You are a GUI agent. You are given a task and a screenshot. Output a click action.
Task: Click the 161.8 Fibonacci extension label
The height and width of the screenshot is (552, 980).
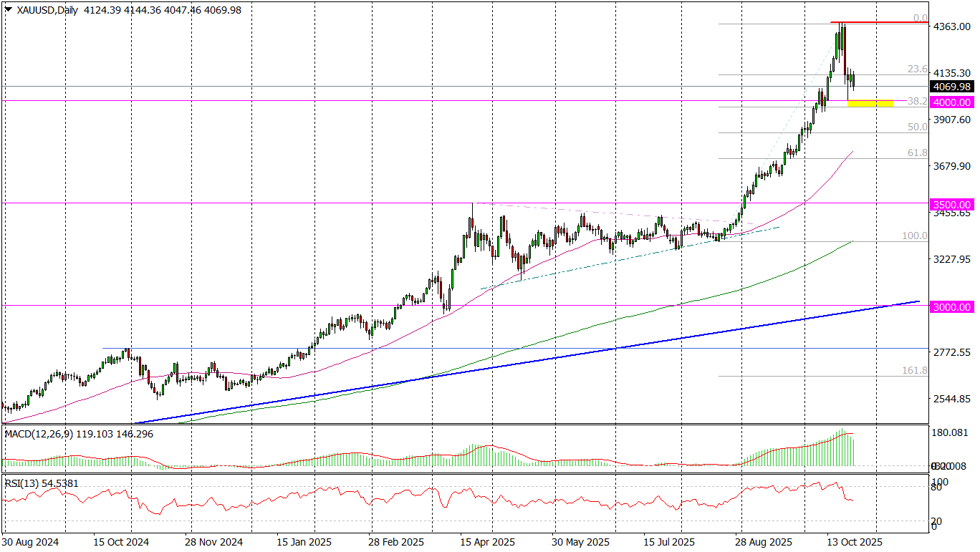click(914, 370)
